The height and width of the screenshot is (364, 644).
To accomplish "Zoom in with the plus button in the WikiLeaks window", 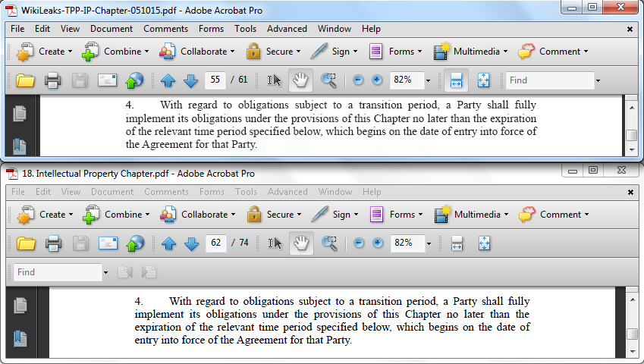I will tap(377, 80).
